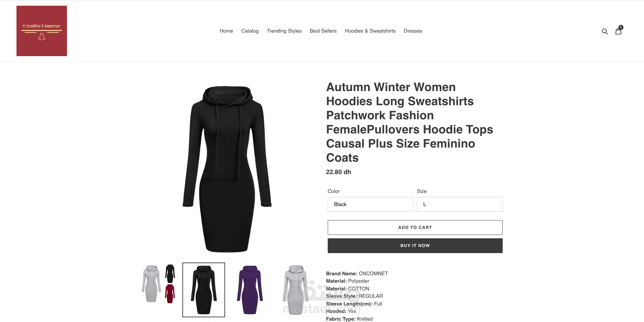Go to the Home menu item

point(226,31)
